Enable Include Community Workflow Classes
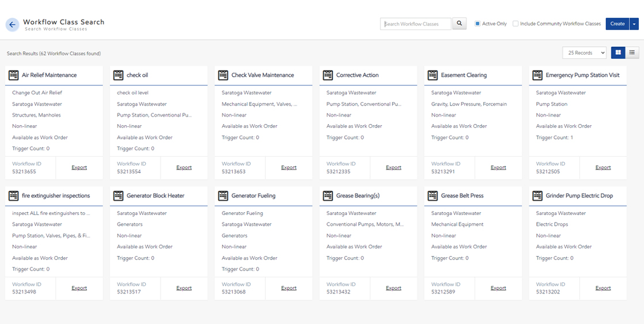Image resolution: width=644 pixels, height=324 pixels. [516, 24]
